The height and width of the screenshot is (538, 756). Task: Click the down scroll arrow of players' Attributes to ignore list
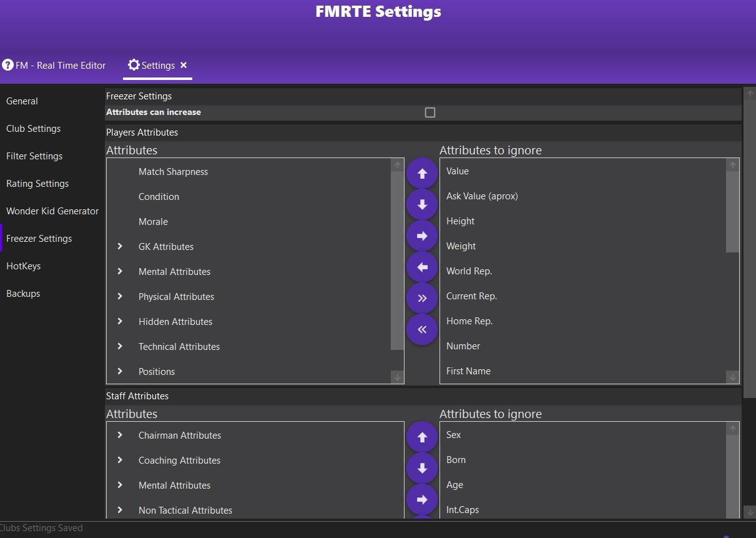pos(733,377)
